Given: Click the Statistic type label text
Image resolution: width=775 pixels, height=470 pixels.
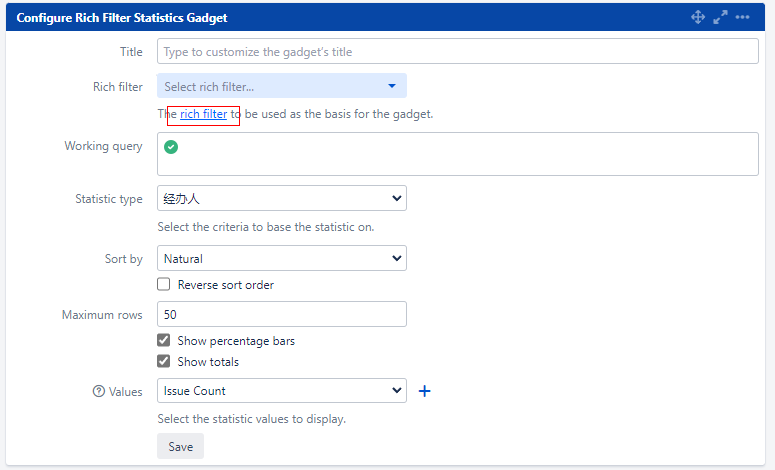Looking at the screenshot, I should pyautogui.click(x=109, y=199).
